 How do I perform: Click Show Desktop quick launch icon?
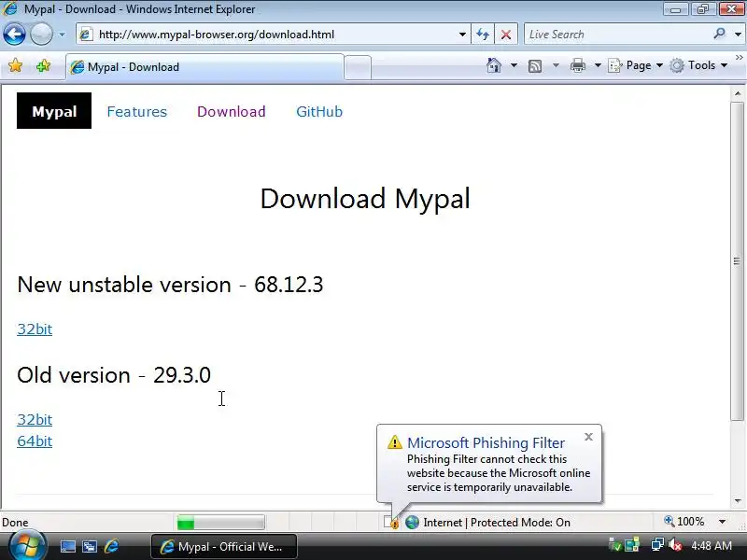point(67,546)
